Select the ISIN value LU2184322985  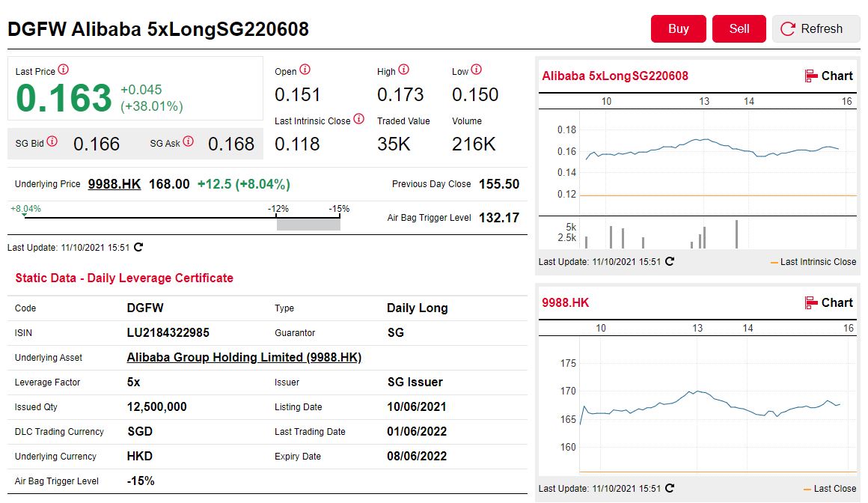click(168, 332)
